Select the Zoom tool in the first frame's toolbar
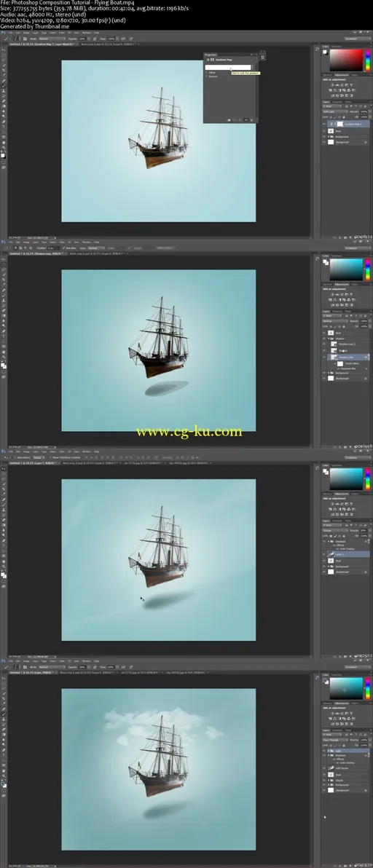 pos(4,147)
